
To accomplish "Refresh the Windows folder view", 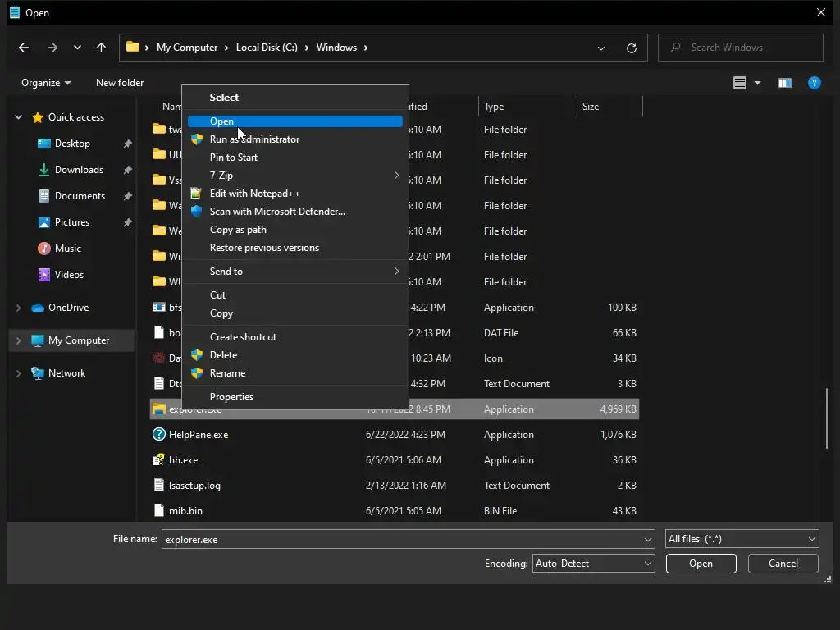I will (x=632, y=48).
